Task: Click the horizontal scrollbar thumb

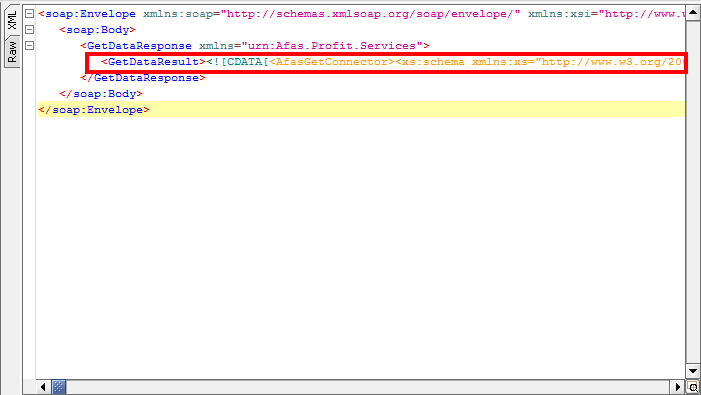Action: 59,387
